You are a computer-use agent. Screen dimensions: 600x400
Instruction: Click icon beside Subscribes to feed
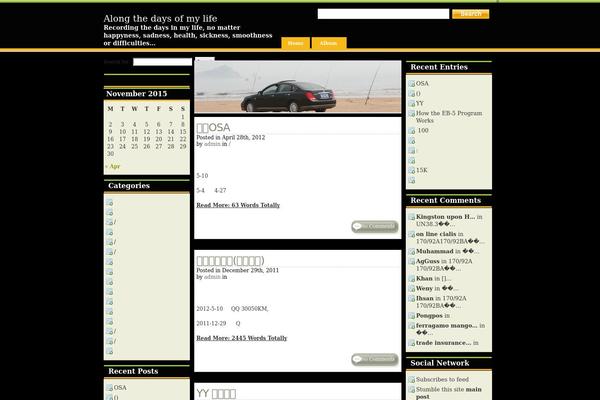pyautogui.click(x=412, y=380)
